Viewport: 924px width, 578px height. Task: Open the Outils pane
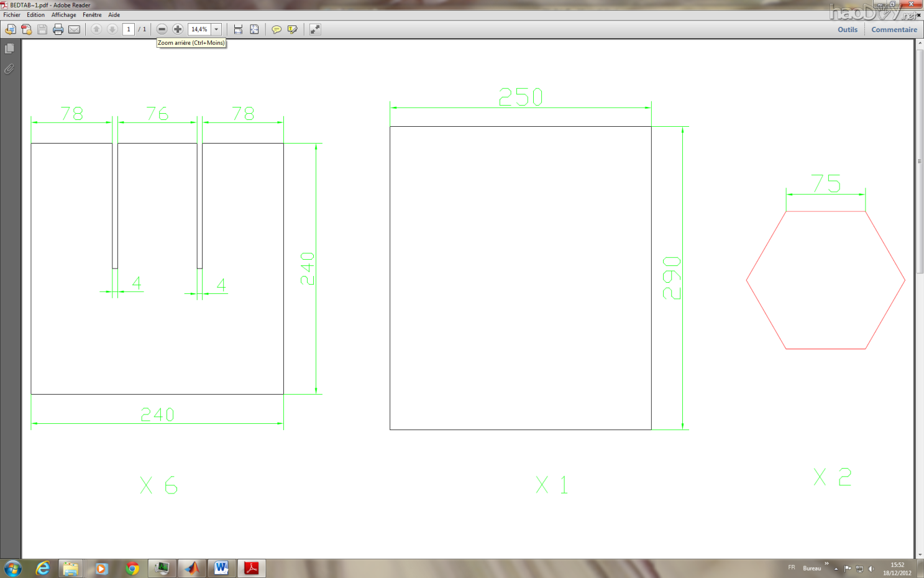click(847, 29)
